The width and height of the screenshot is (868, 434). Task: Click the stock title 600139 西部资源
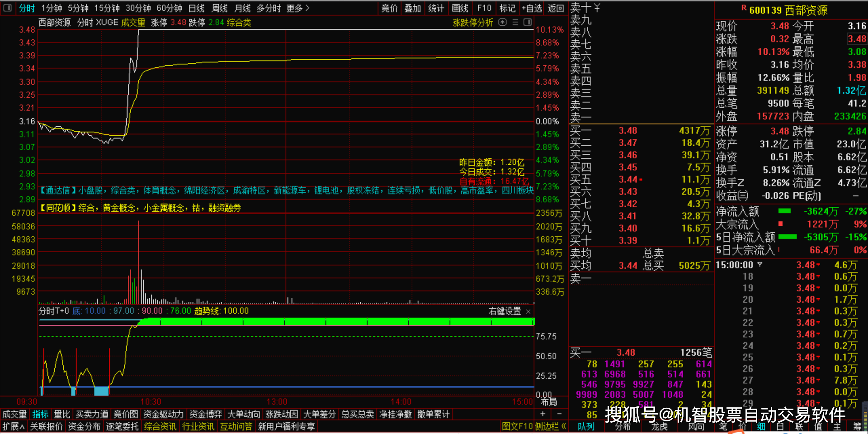(788, 10)
